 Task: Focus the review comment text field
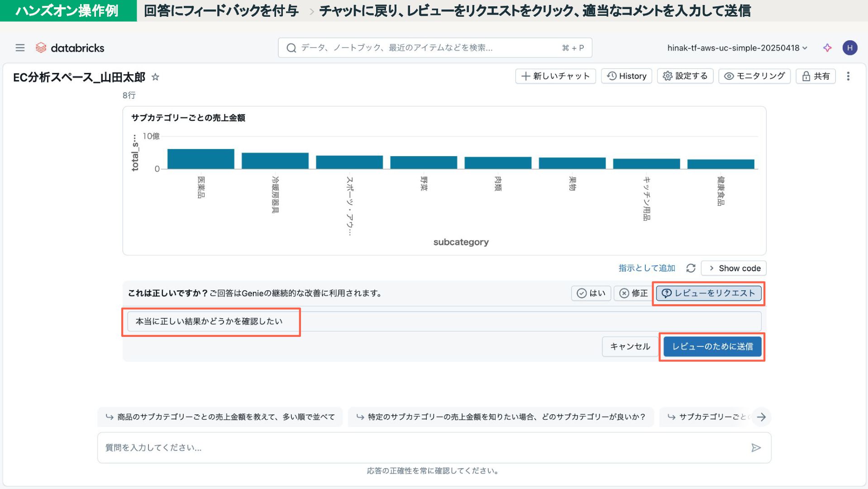(444, 321)
